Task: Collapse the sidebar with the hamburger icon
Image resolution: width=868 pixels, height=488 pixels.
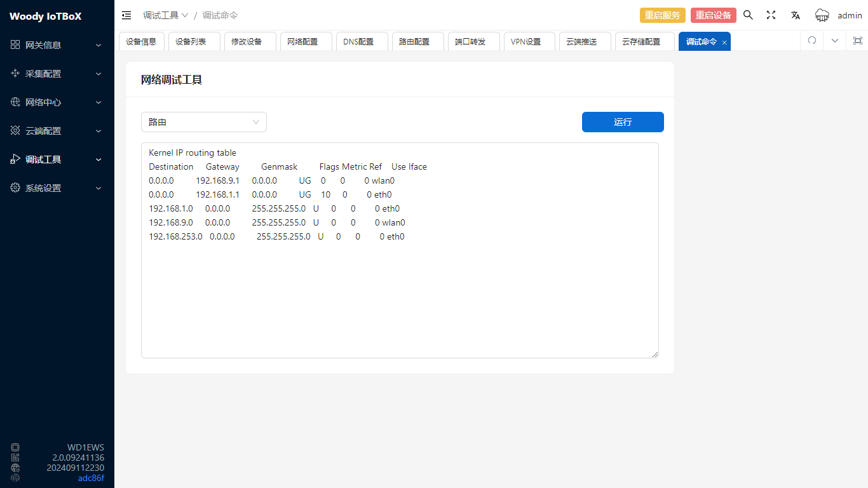Action: (126, 15)
